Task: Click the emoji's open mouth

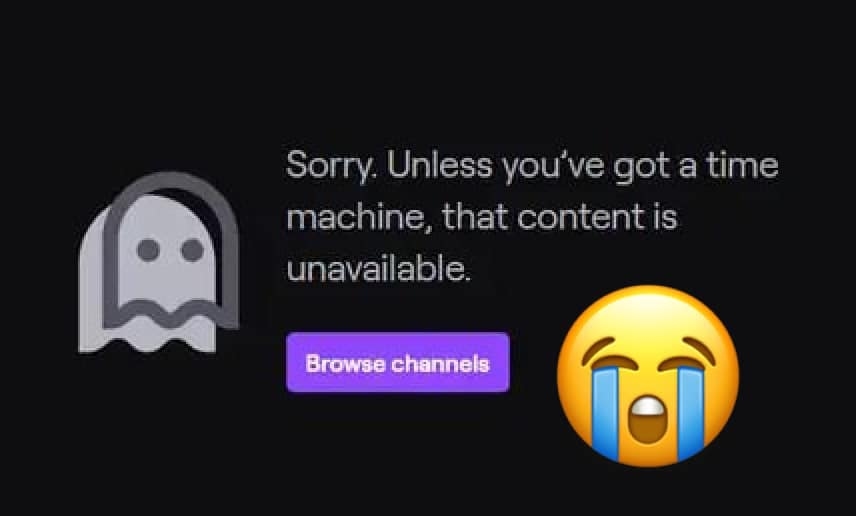Action: pos(647,419)
